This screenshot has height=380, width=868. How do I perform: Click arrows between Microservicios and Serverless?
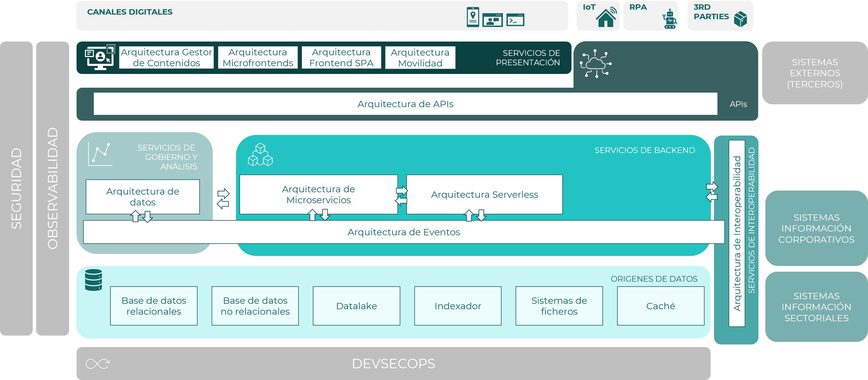point(401,196)
